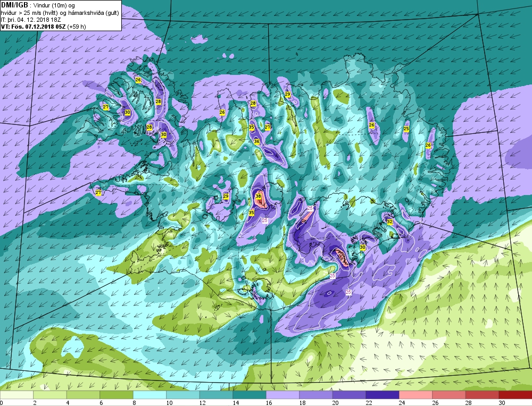
Task: Click the yellow 32 gust label
Action: [x=389, y=222]
